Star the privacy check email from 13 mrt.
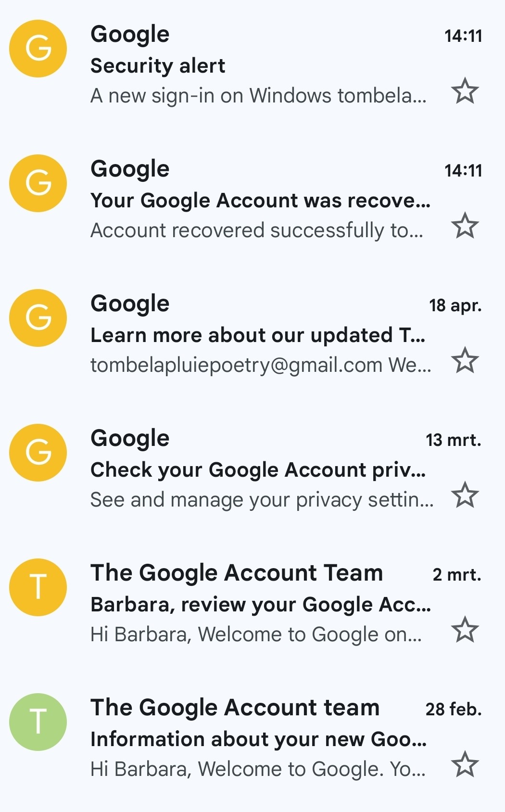Image resolution: width=505 pixels, height=812 pixels. pyautogui.click(x=465, y=495)
